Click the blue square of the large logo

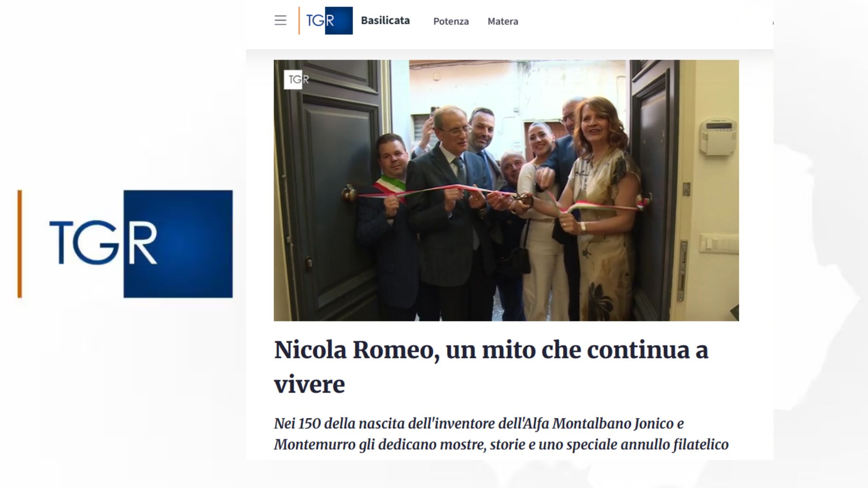point(178,244)
